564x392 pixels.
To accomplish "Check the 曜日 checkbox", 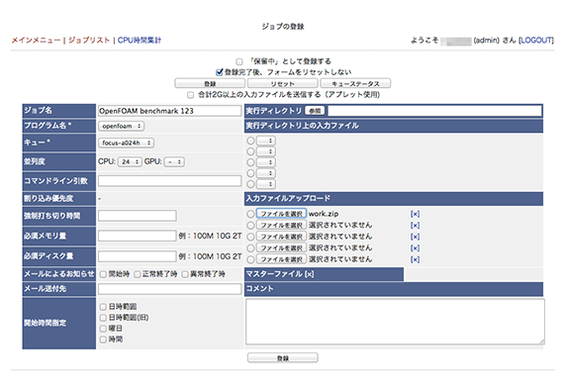I will [103, 329].
